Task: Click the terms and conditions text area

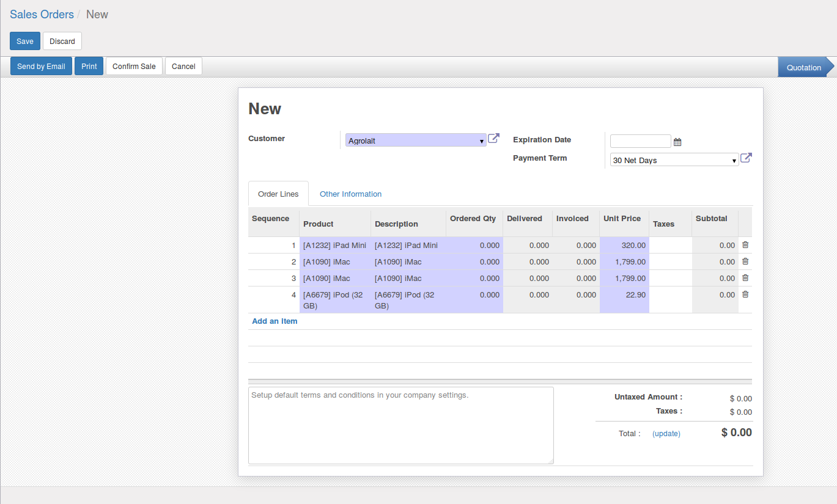Action: point(401,425)
